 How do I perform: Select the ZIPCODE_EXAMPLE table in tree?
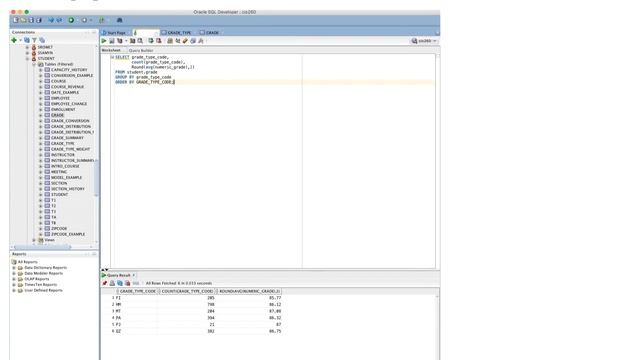(x=68, y=234)
